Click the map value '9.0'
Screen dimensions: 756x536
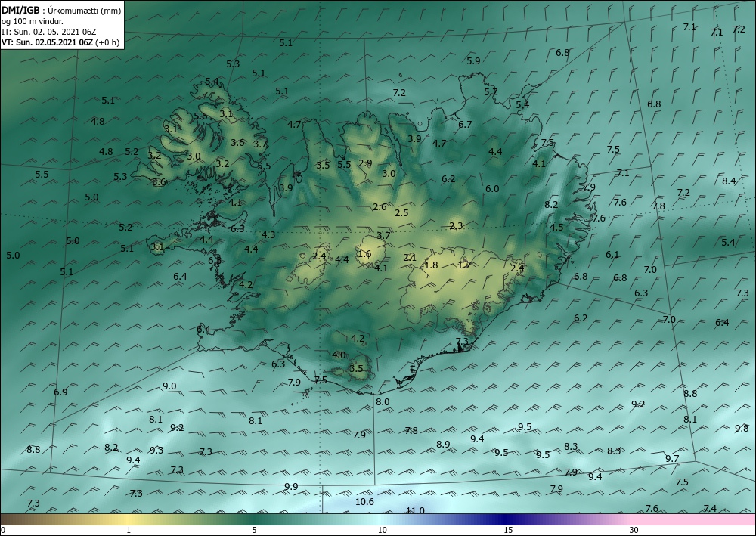pos(169,386)
